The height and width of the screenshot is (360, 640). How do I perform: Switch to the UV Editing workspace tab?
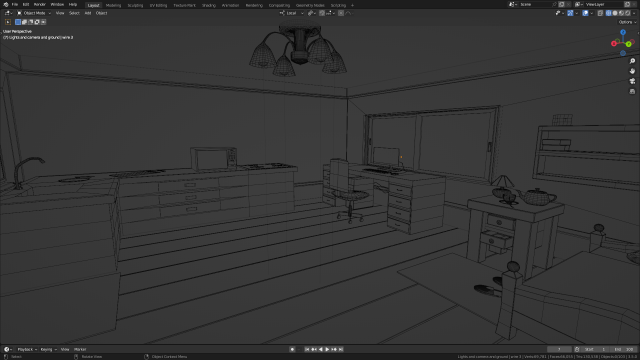(158, 5)
